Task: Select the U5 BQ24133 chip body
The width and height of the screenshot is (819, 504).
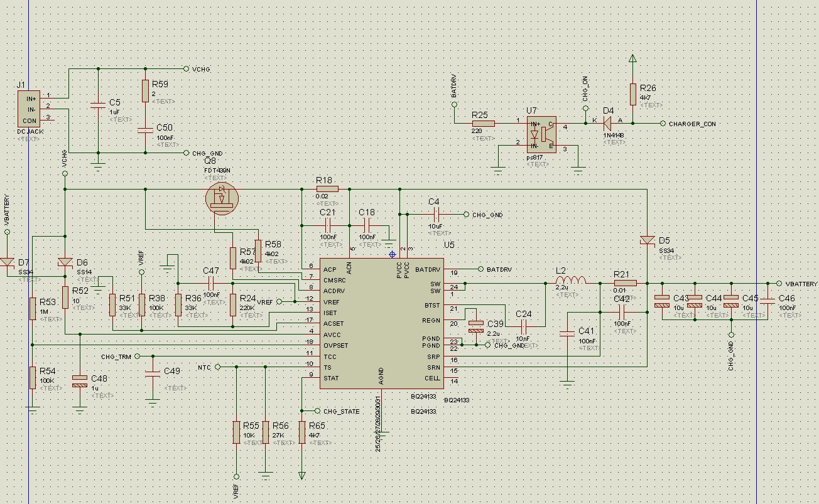Action: [381, 323]
